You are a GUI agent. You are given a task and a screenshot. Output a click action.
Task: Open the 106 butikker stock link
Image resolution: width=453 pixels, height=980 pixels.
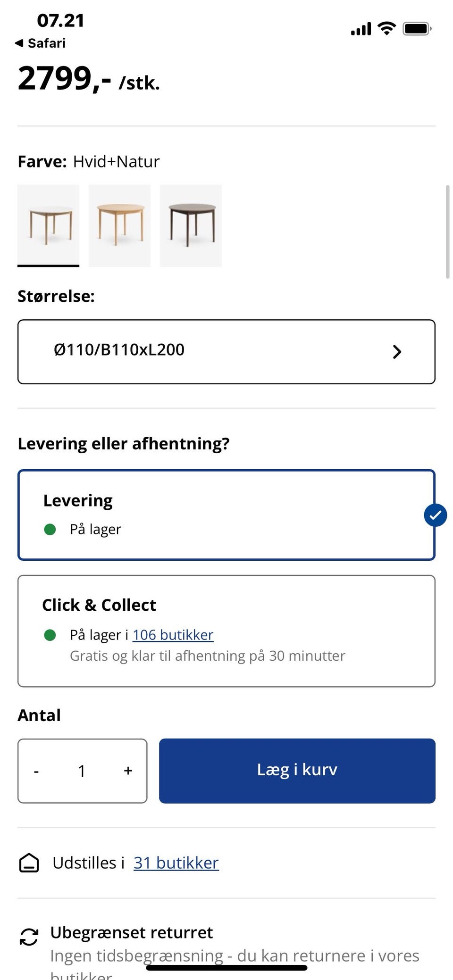[173, 635]
